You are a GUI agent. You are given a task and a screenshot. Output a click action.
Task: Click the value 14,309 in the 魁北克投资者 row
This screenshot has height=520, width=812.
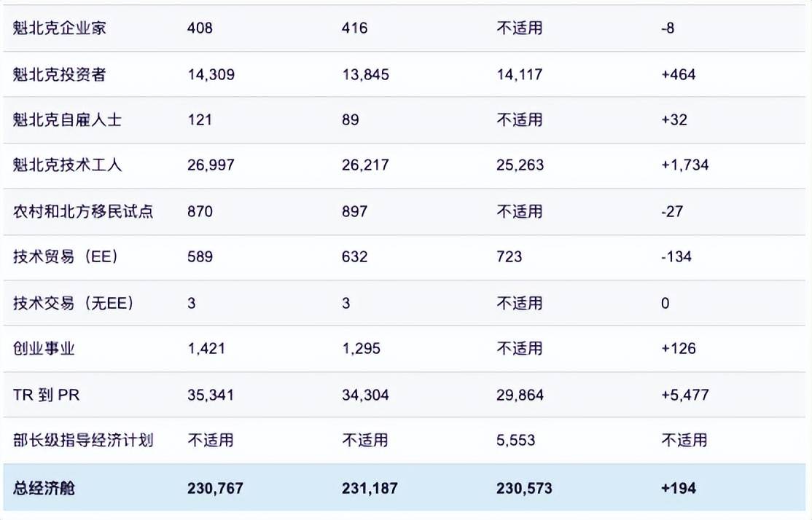tap(211, 74)
